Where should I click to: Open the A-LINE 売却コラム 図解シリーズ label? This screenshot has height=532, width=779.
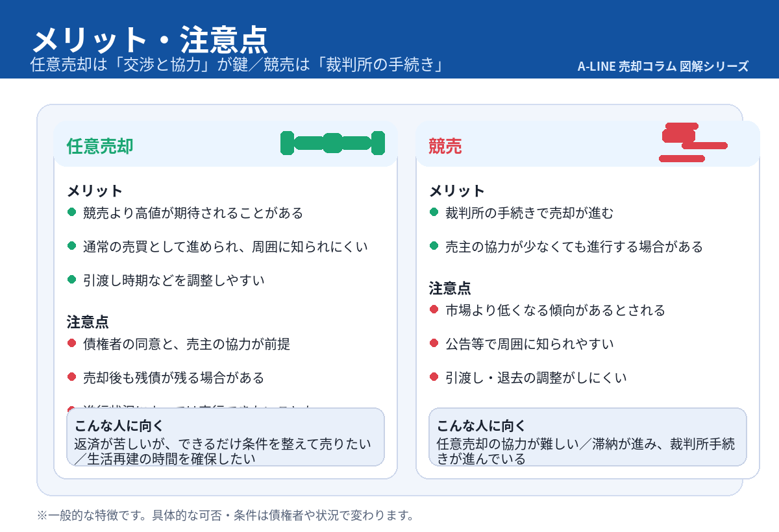pyautogui.click(x=663, y=66)
